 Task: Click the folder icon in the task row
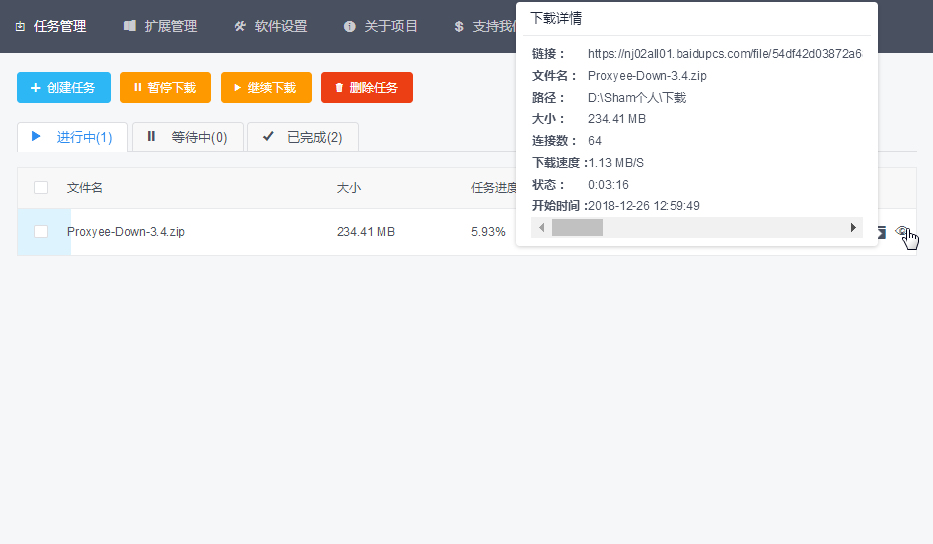(881, 232)
